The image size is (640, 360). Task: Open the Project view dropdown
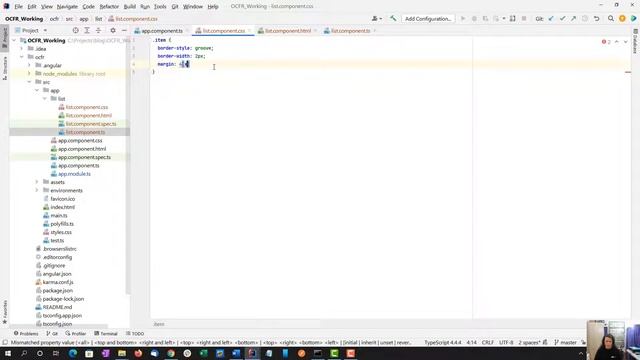[31, 30]
